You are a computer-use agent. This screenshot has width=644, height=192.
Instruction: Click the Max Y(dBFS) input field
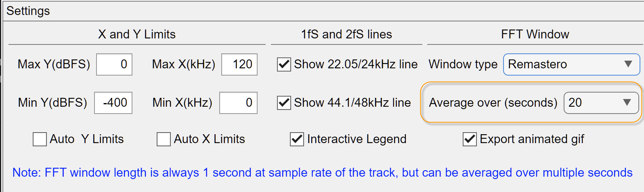pyautogui.click(x=114, y=64)
